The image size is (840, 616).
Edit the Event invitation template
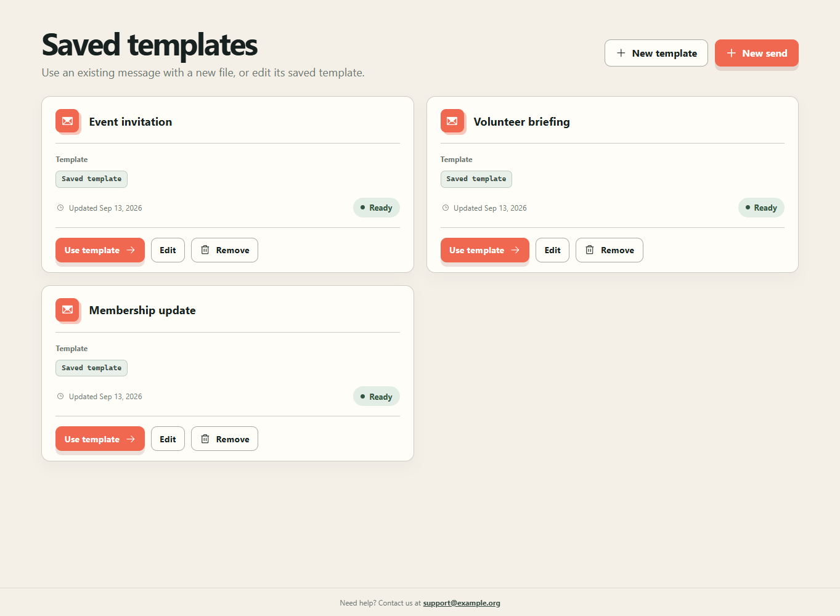(168, 250)
